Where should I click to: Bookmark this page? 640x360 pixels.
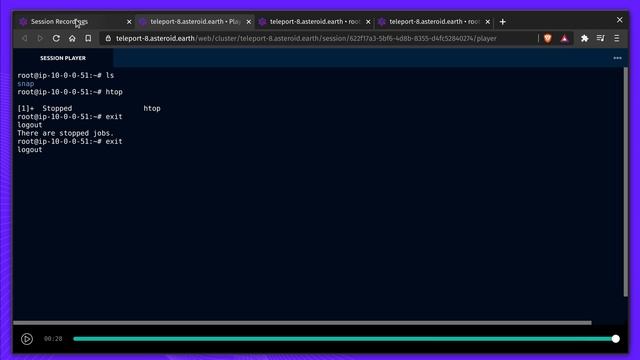click(88, 38)
